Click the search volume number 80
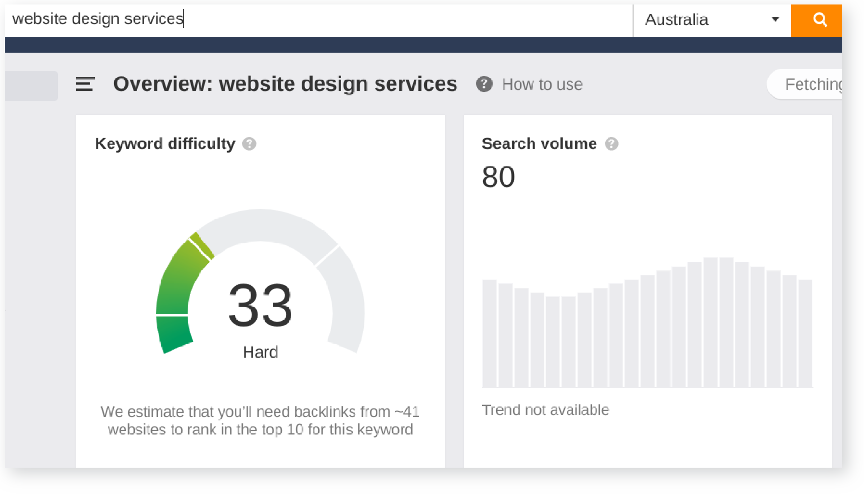The height and width of the screenshot is (504, 864). tap(498, 177)
